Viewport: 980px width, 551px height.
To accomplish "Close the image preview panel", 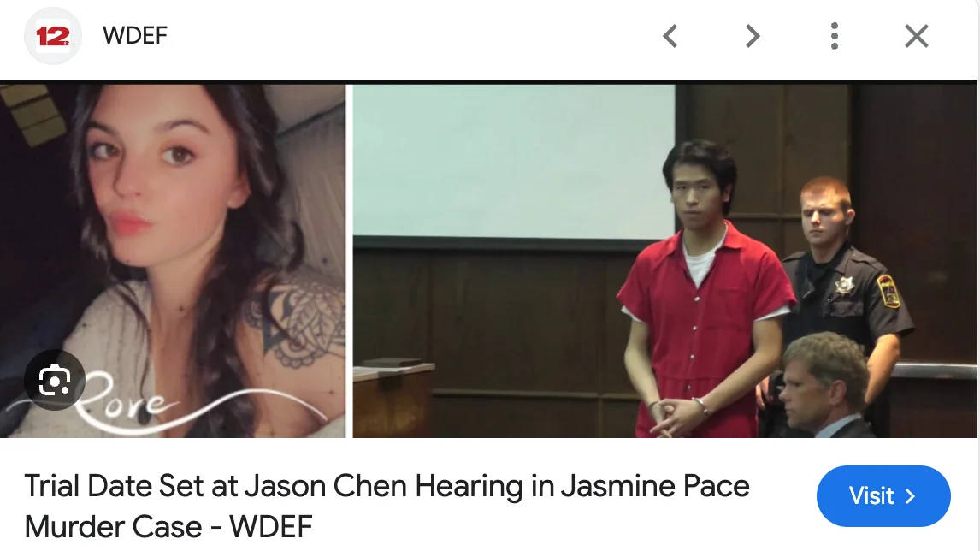I will tap(916, 36).
